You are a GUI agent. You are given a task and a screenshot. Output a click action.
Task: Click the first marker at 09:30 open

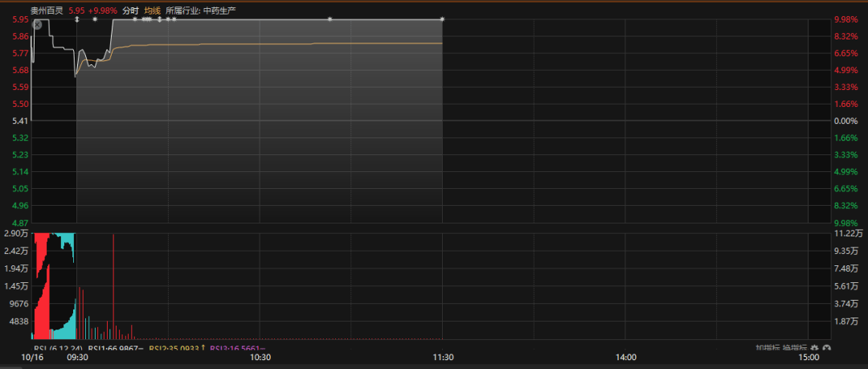(x=77, y=18)
